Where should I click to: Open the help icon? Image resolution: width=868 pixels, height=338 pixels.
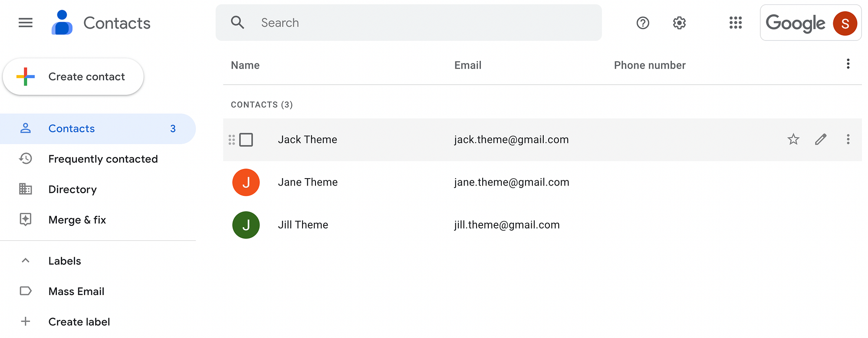tap(643, 23)
